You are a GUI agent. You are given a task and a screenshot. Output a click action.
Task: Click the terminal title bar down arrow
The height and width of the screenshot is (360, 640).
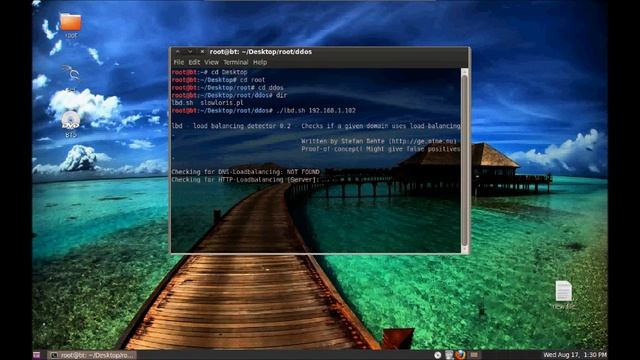click(x=190, y=51)
